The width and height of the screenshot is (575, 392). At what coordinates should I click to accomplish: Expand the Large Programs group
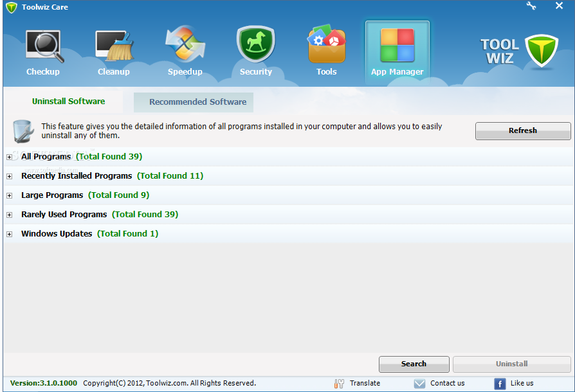9,195
